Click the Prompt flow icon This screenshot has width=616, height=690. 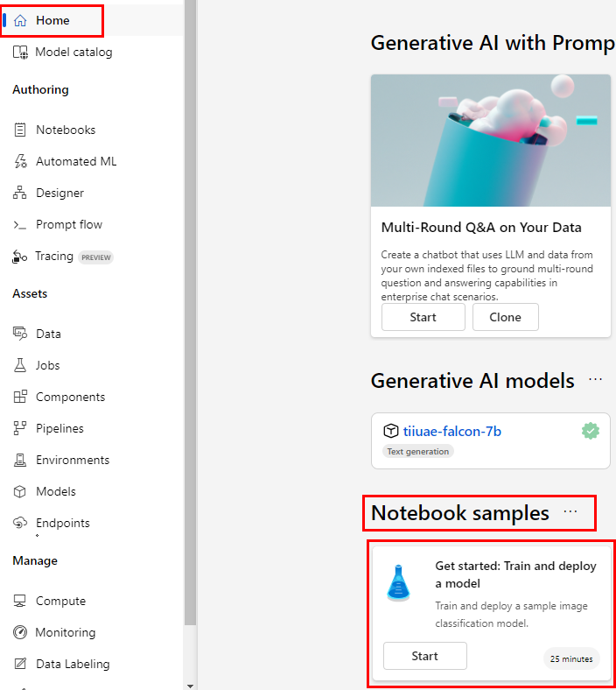coord(20,225)
